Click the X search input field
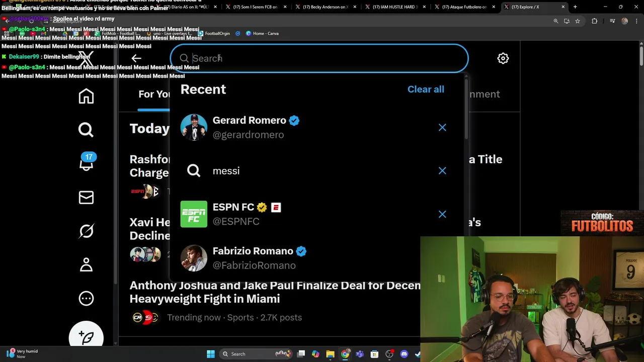Image resolution: width=644 pixels, height=362 pixels. pyautogui.click(x=319, y=58)
